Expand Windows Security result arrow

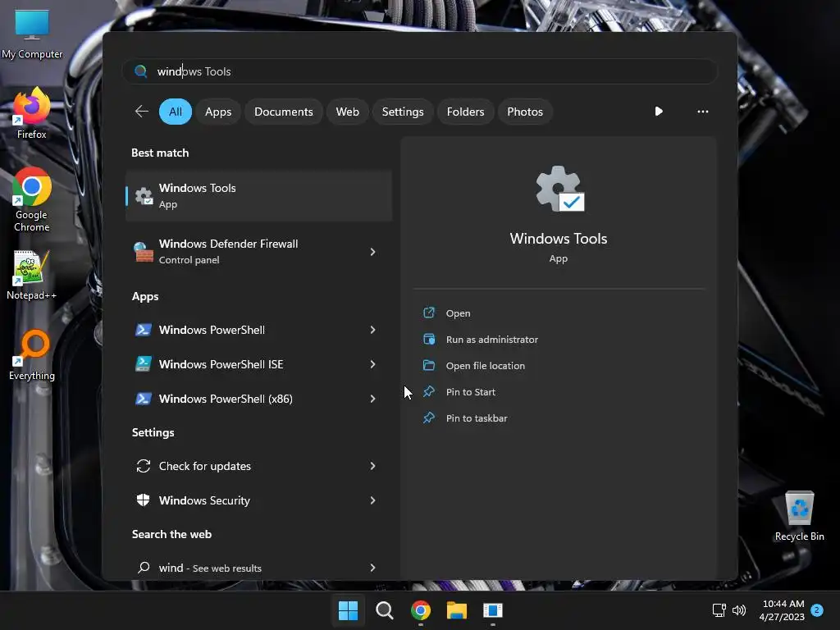[373, 500]
